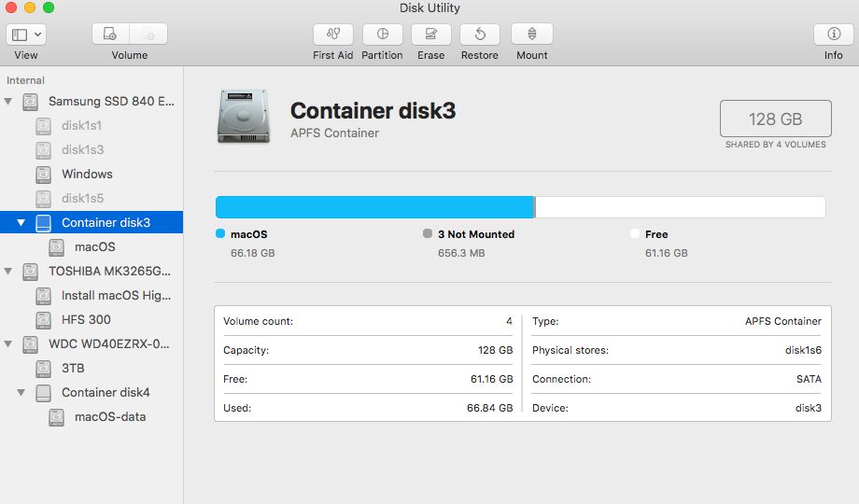
Task: Click the add Volume toolbar icon
Action: click(111, 34)
